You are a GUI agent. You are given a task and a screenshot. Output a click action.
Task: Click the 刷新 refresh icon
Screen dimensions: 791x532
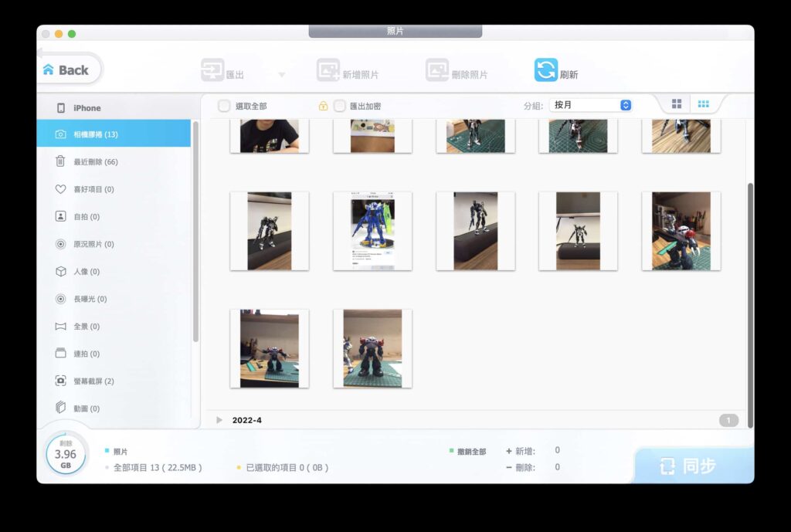[x=546, y=70]
